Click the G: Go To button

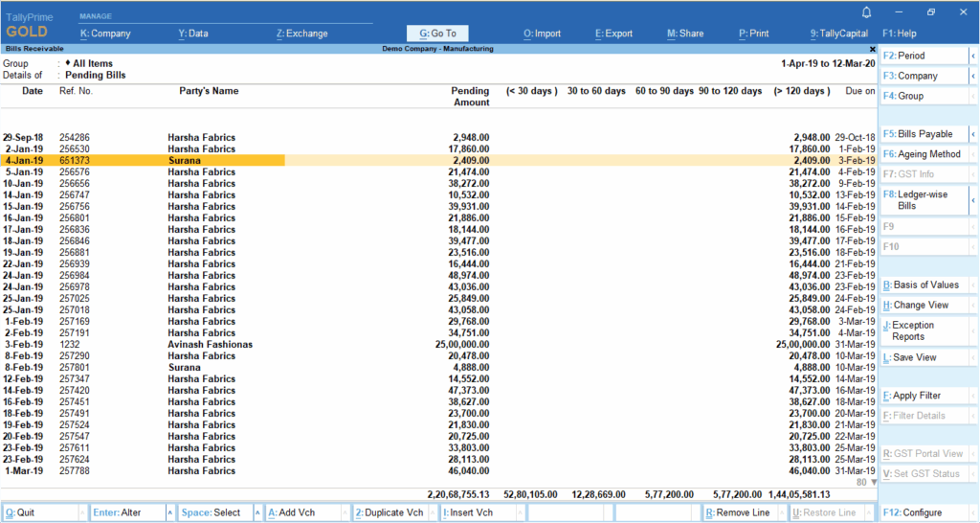pos(437,34)
